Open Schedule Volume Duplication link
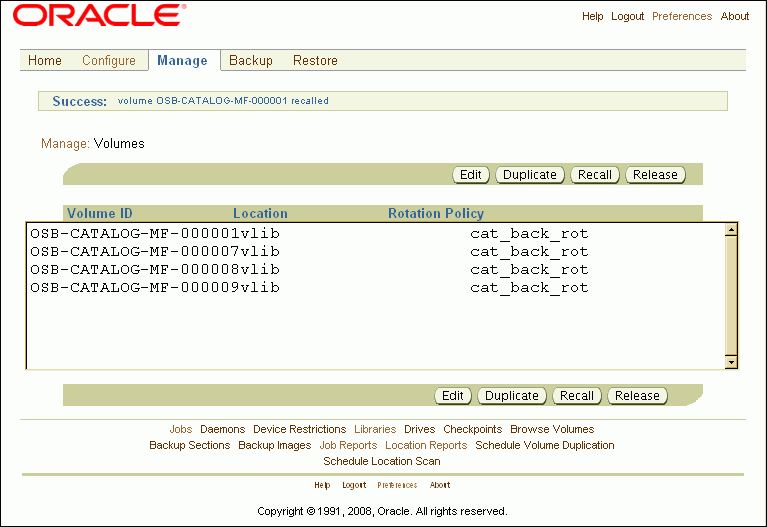 (x=545, y=445)
